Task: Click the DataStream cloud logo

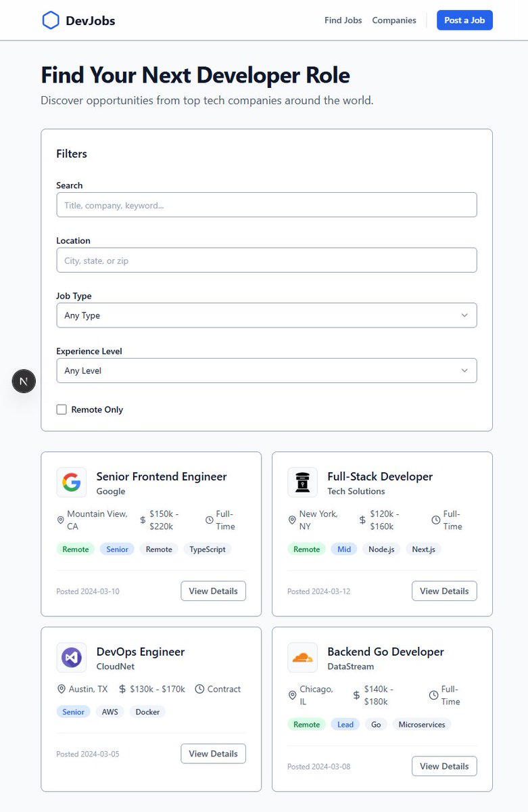Action: point(302,657)
